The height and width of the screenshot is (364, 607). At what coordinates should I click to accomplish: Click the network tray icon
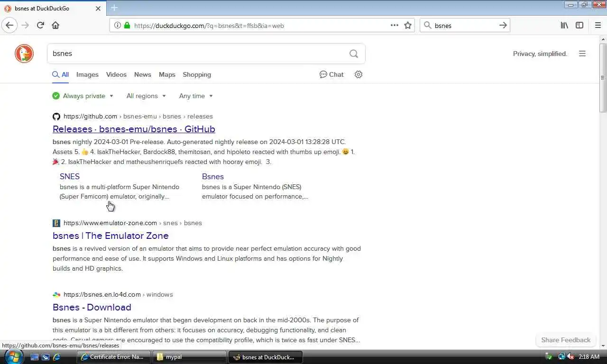pos(562,357)
